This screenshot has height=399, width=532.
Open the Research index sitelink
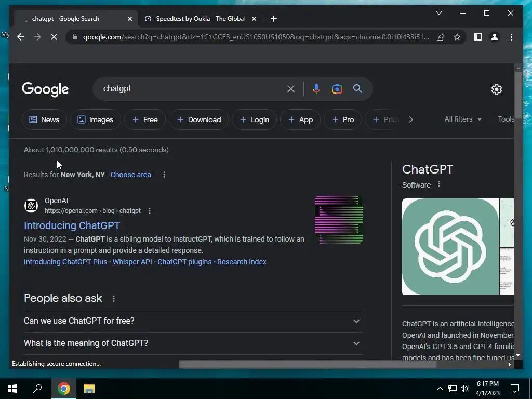(x=242, y=262)
